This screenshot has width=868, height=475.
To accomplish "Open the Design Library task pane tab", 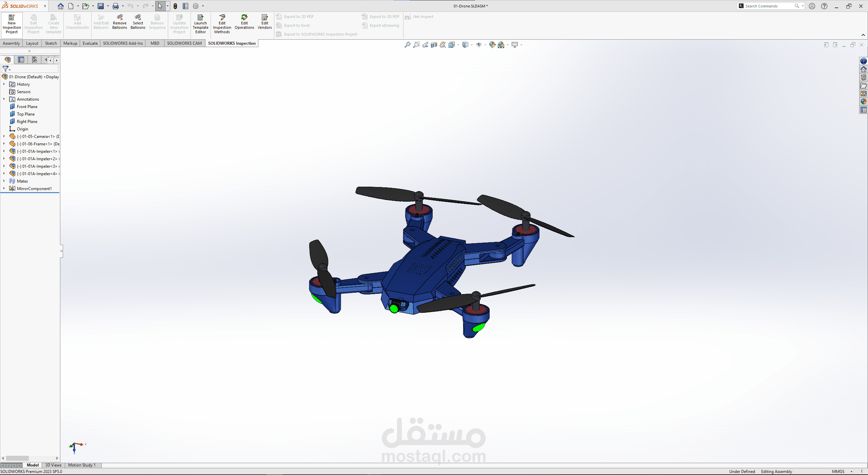I will coord(864,77).
